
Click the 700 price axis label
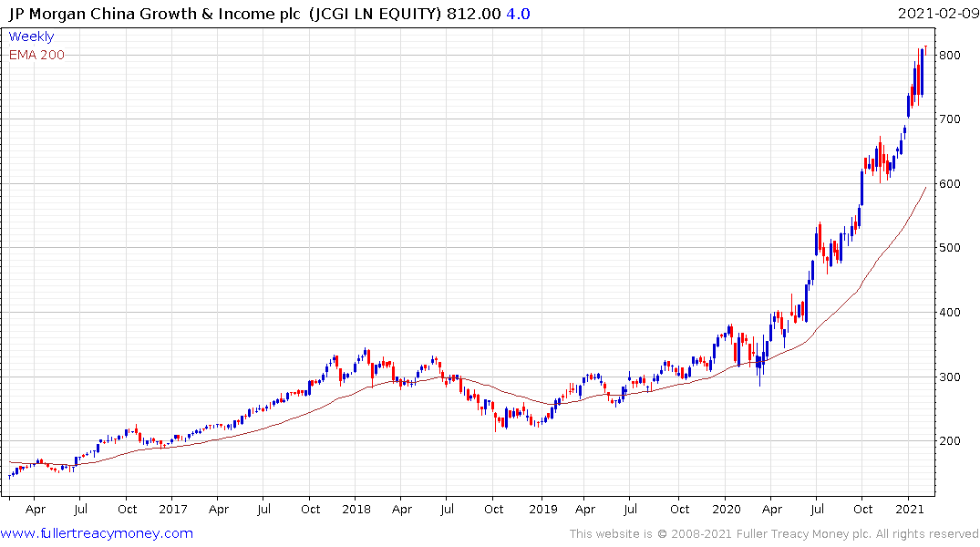(x=949, y=119)
